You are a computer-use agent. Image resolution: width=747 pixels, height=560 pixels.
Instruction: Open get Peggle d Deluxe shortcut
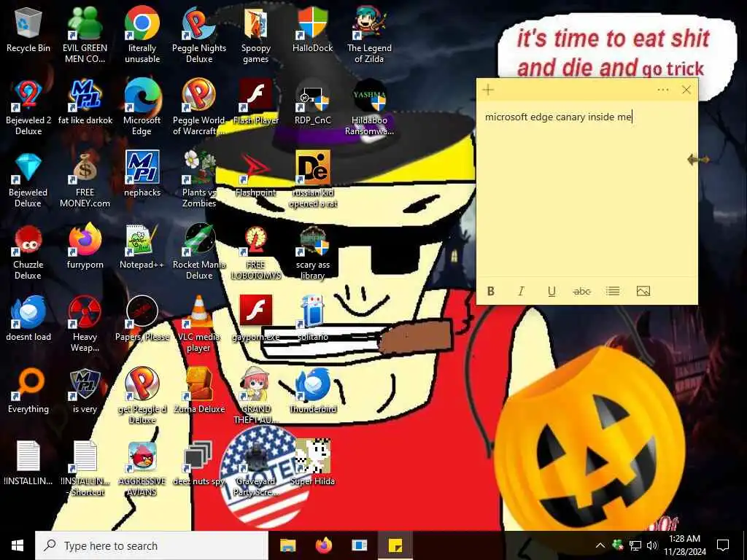coord(142,396)
